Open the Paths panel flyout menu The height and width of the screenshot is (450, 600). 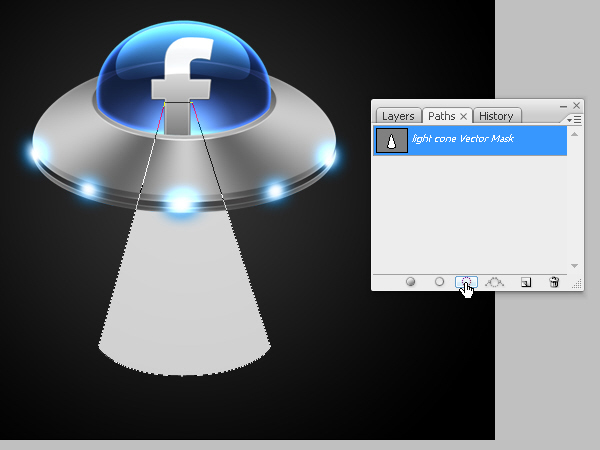[574, 120]
